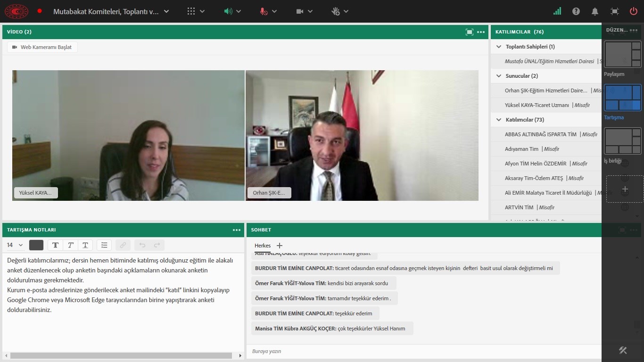Click Web Kameramı Başlat button

(x=42, y=47)
